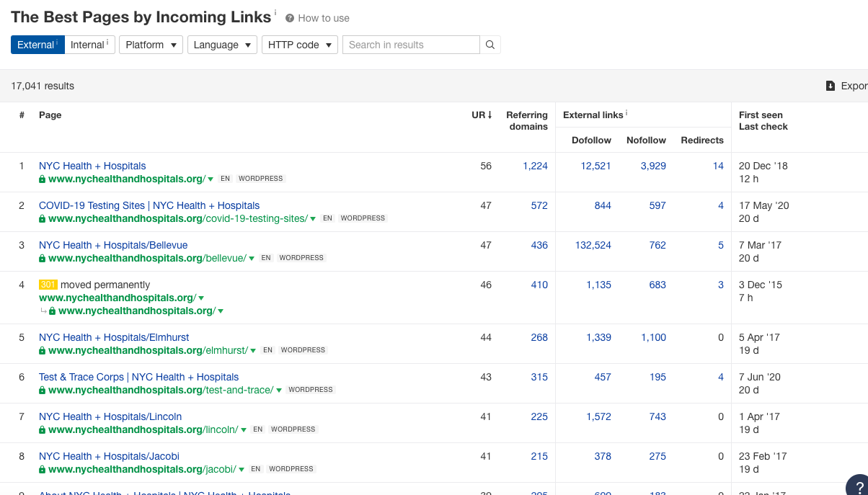Image resolution: width=868 pixels, height=495 pixels.
Task: Open the Platform filter dropdown
Action: [151, 45]
